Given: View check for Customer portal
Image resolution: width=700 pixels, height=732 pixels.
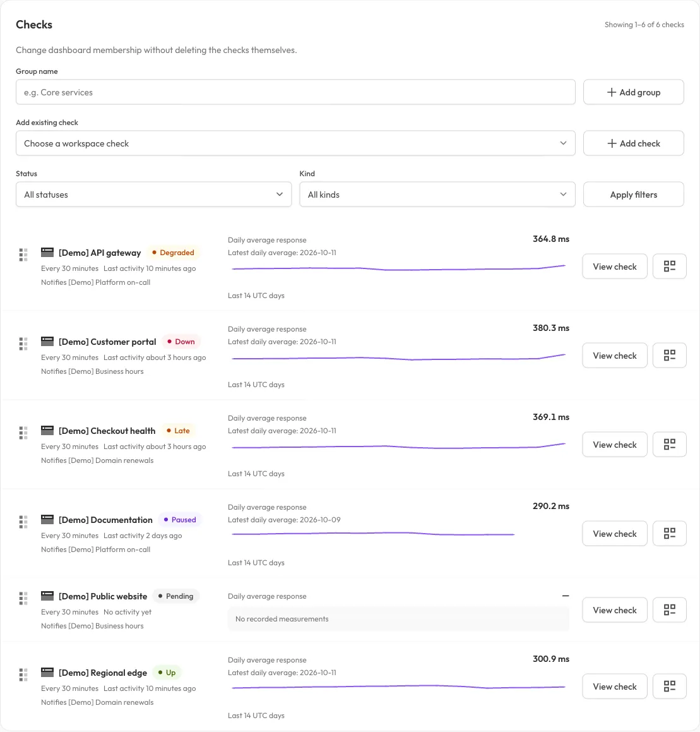Looking at the screenshot, I should pyautogui.click(x=615, y=355).
